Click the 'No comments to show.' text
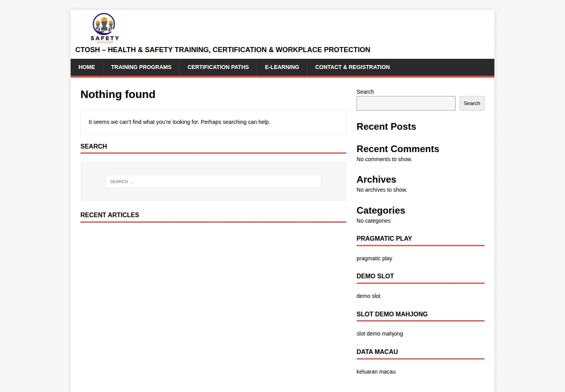565x392 pixels. [384, 159]
